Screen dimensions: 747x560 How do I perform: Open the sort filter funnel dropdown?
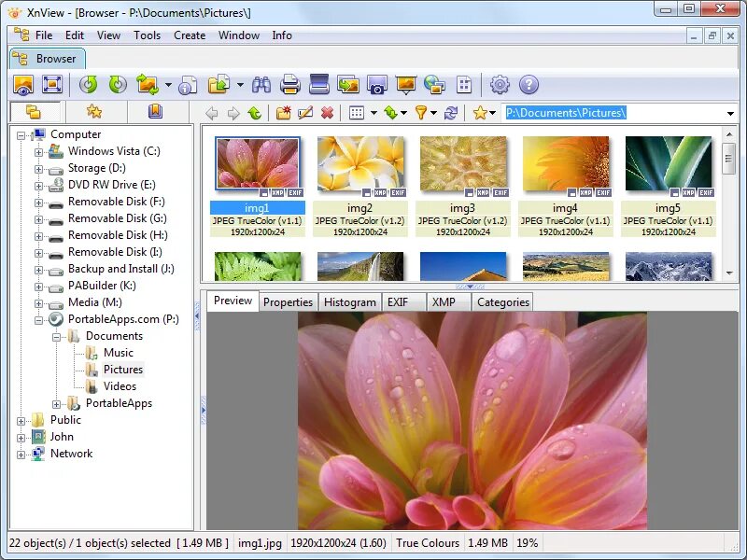coord(431,112)
